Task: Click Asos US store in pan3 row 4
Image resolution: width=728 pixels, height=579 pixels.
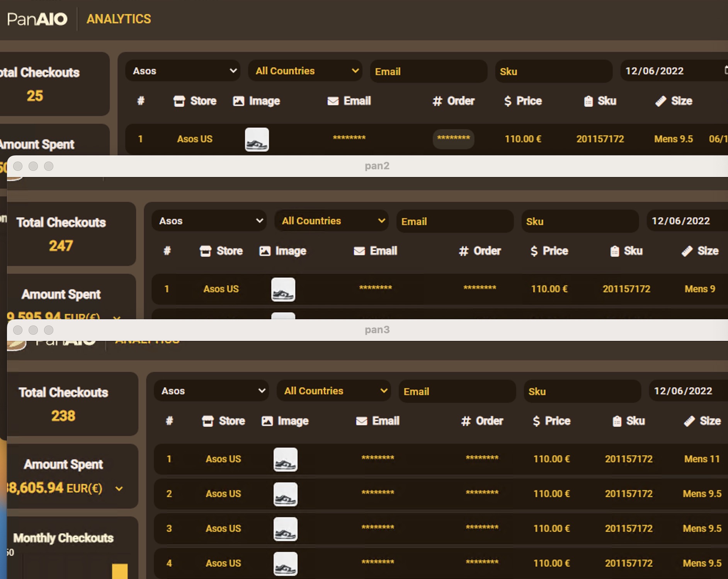Action: 223,564
